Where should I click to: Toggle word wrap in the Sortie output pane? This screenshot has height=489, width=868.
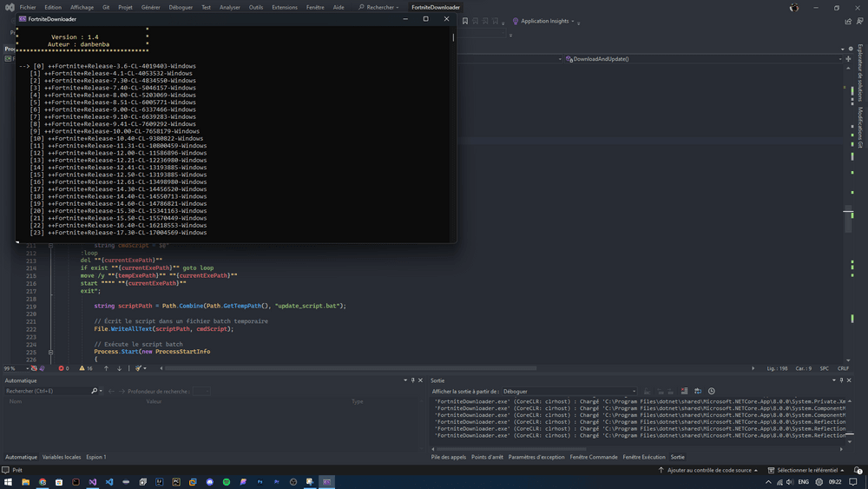point(698,392)
